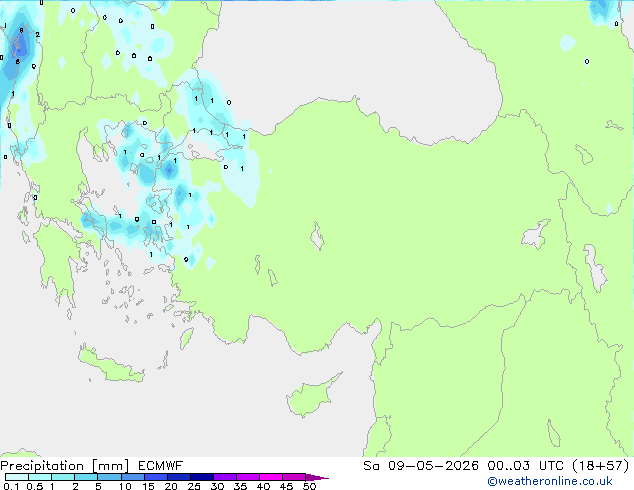634x490 pixels.
Task: Click the time range '00..03 UTC'
Action: (x=525, y=466)
